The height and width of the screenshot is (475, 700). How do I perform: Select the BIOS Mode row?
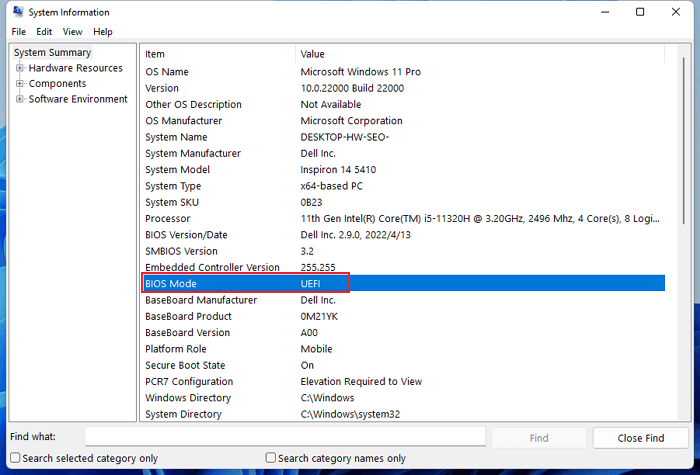tap(400, 284)
